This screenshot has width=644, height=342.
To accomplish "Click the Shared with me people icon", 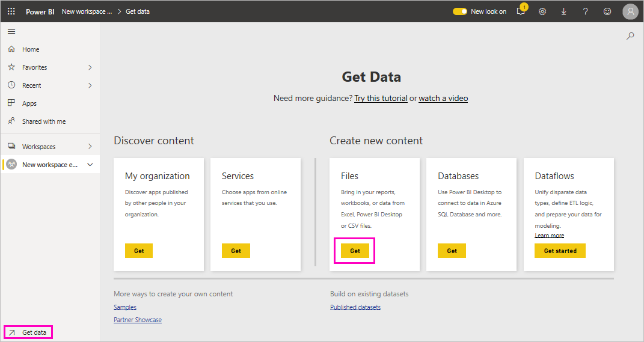I will [x=11, y=121].
